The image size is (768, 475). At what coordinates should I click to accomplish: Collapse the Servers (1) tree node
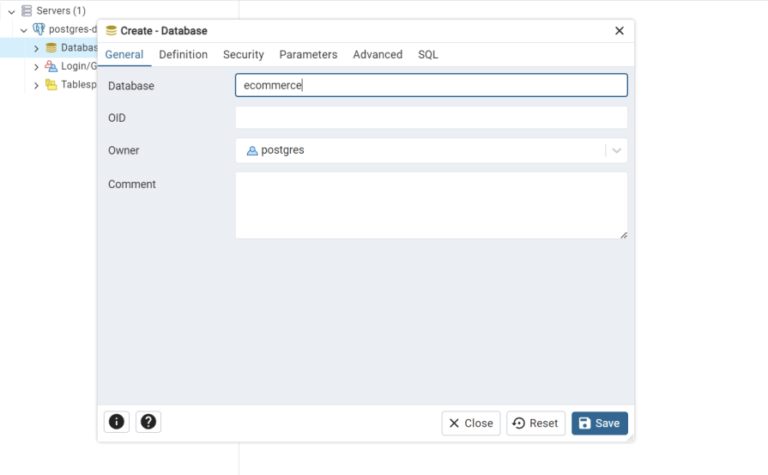[x=12, y=11]
